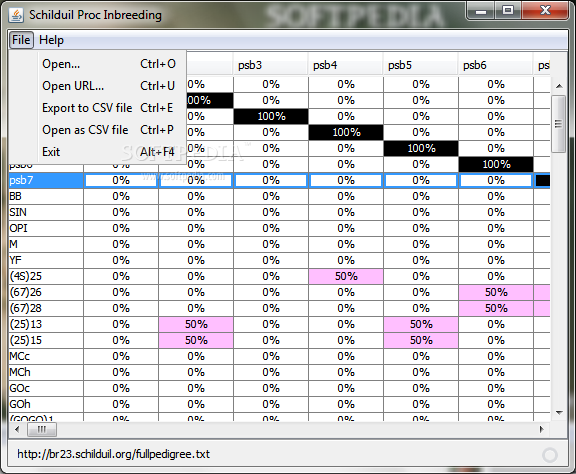This screenshot has width=576, height=474.
Task: Click the vertical scrollbar thumb
Action: click(x=559, y=124)
